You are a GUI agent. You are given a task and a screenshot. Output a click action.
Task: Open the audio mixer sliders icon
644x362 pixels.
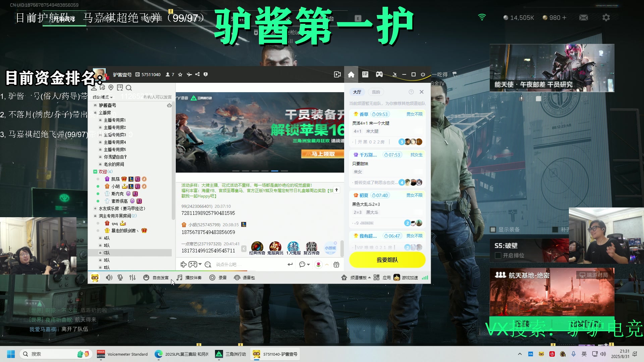tap(132, 278)
